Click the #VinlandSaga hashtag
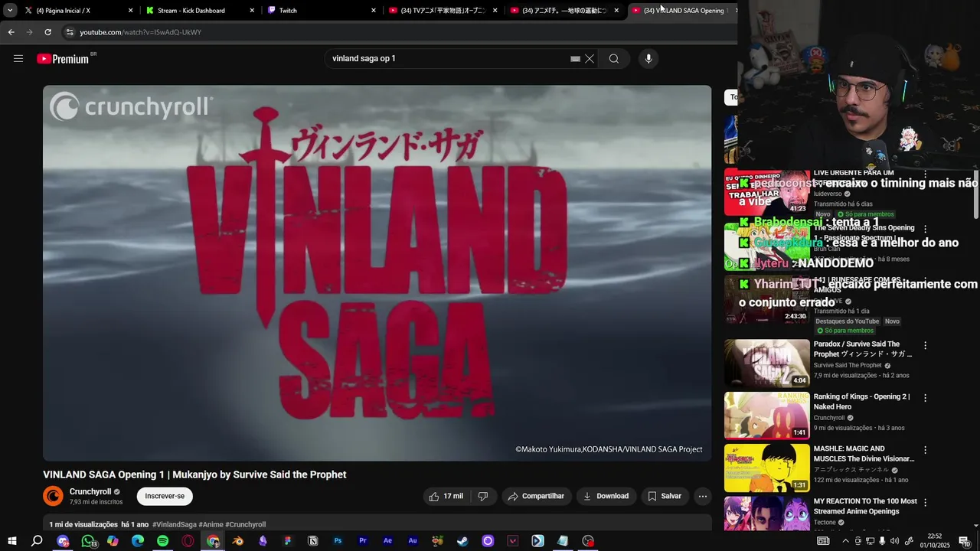 point(175,524)
